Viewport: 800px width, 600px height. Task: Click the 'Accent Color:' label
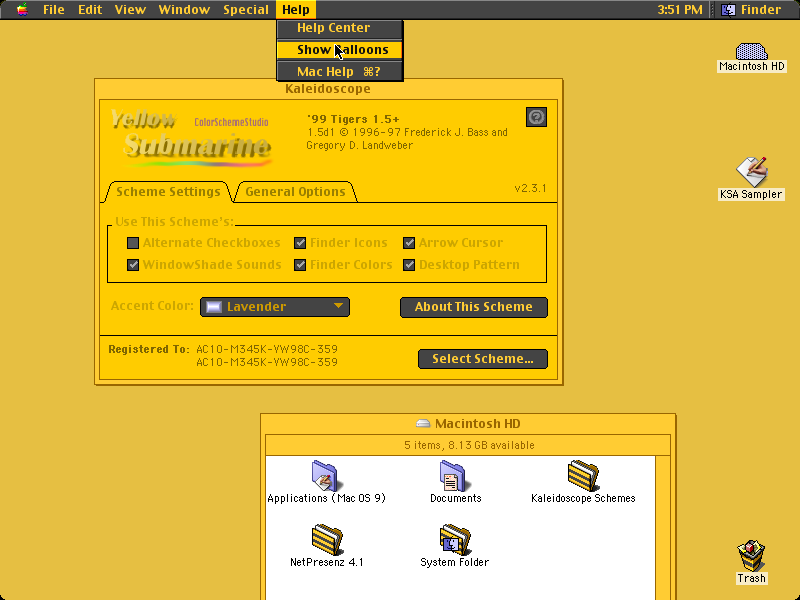pos(152,306)
